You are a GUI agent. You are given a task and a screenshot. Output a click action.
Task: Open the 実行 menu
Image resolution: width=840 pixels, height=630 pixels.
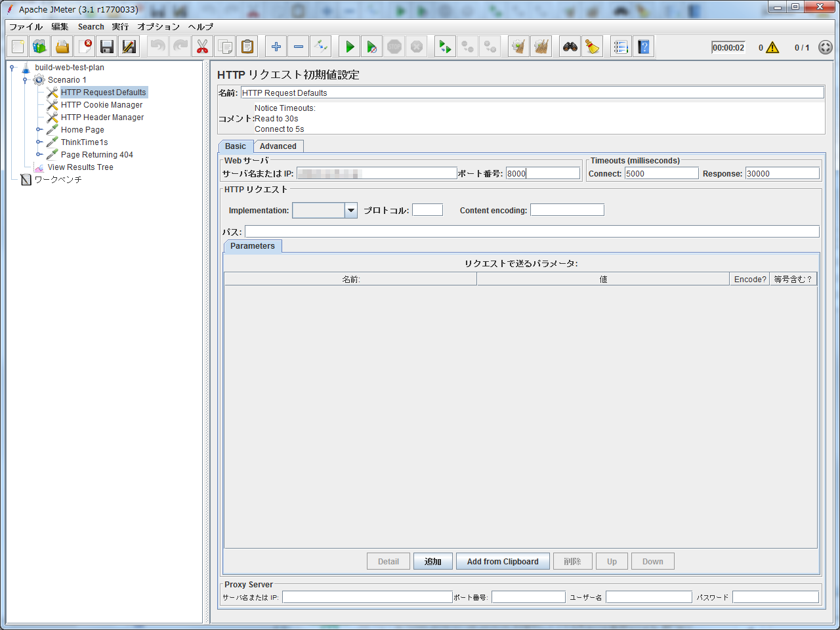pyautogui.click(x=120, y=27)
